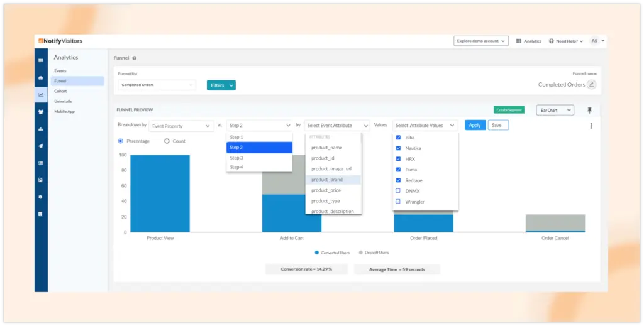
Task: Open the grid dashboard icon in left sidebar
Action: point(41,60)
